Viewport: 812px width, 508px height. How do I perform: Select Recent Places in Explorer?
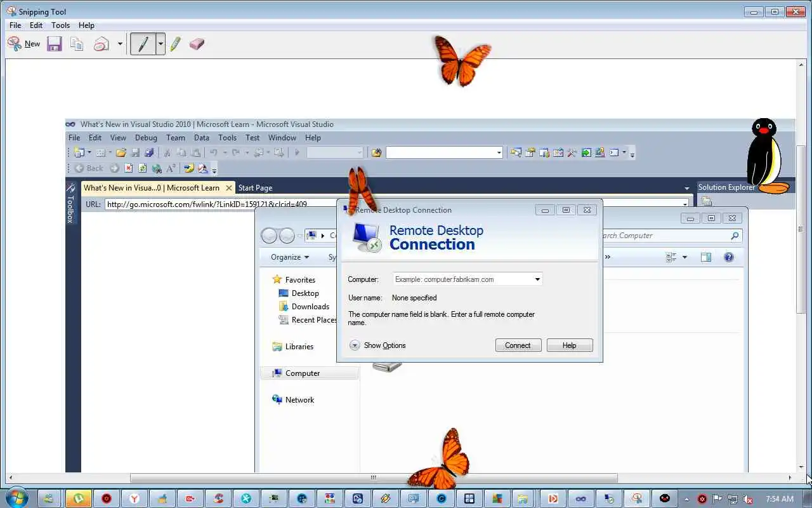coord(308,319)
